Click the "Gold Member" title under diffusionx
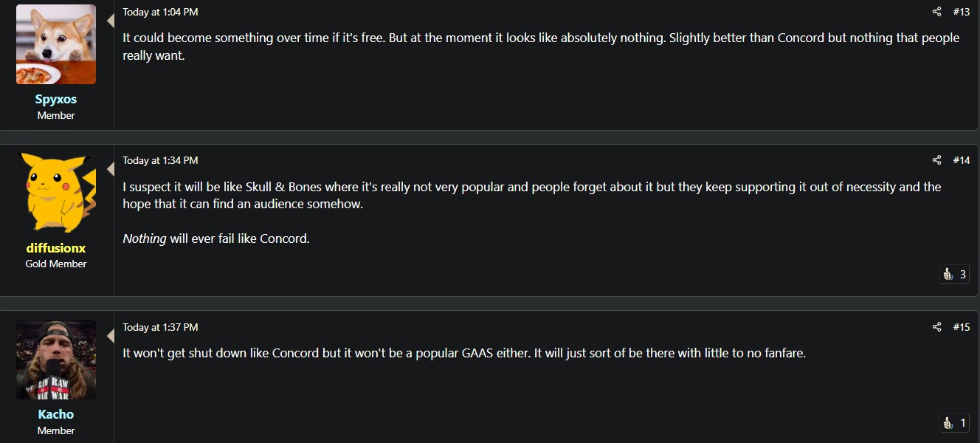The width and height of the screenshot is (980, 443). tap(56, 264)
